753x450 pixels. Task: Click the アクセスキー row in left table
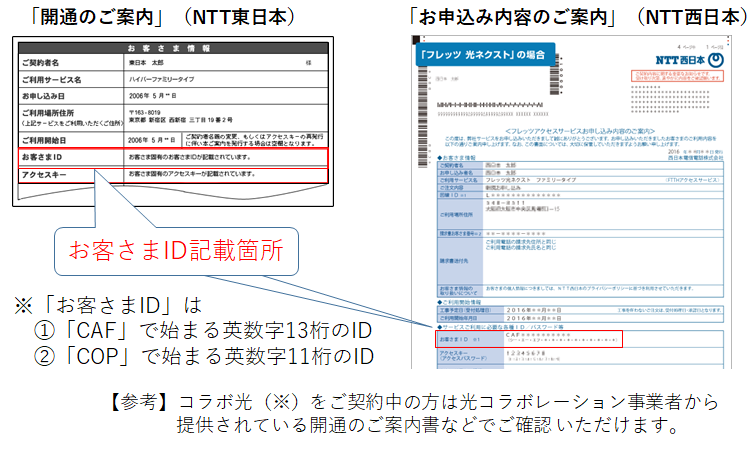point(171,174)
